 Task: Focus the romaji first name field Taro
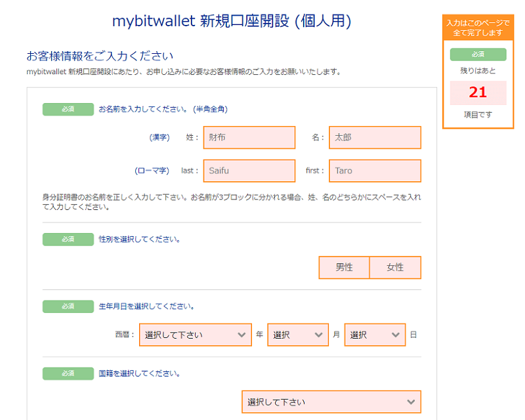[375, 171]
